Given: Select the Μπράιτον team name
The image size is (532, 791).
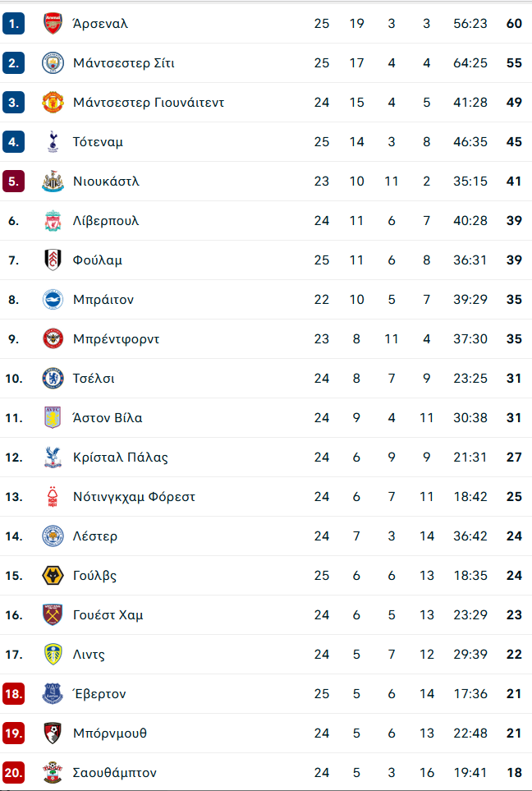Looking at the screenshot, I should 103,300.
